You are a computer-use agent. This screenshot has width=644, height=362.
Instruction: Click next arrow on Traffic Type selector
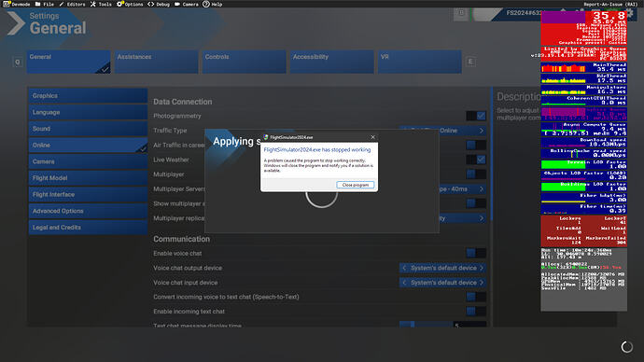[x=482, y=131]
